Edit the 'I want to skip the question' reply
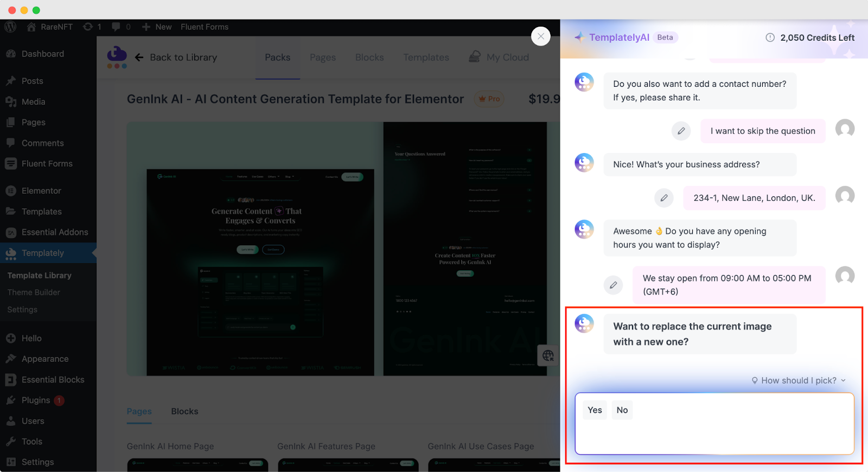The width and height of the screenshot is (868, 472). coord(681,131)
